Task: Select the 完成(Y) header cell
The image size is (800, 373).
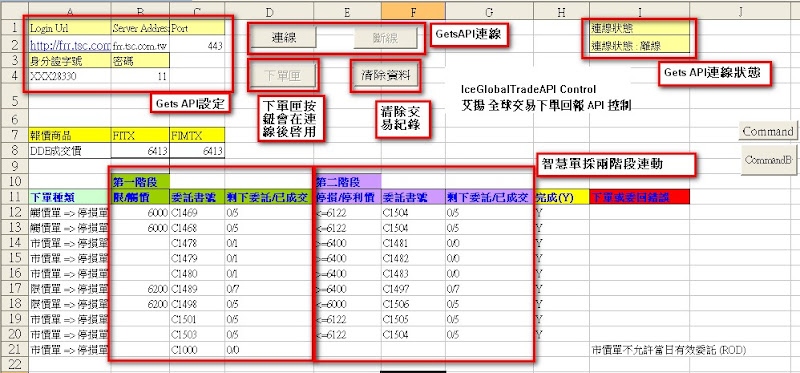Action: (562, 196)
